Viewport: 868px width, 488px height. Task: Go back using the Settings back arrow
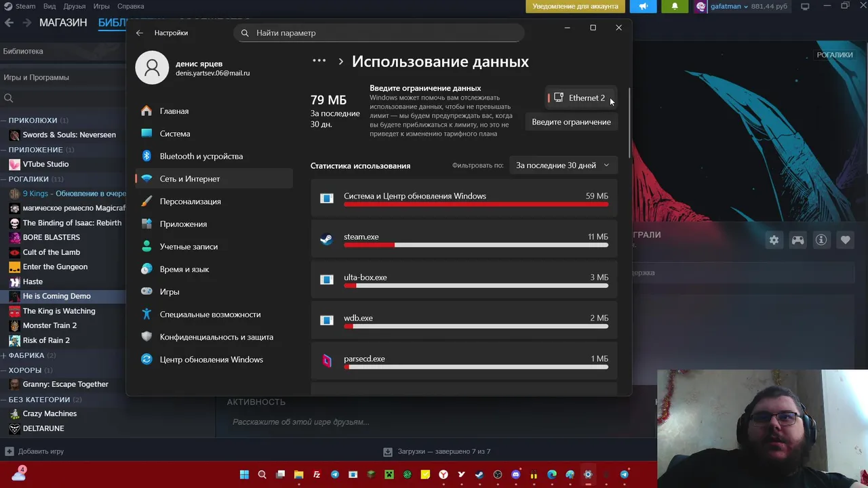point(139,33)
